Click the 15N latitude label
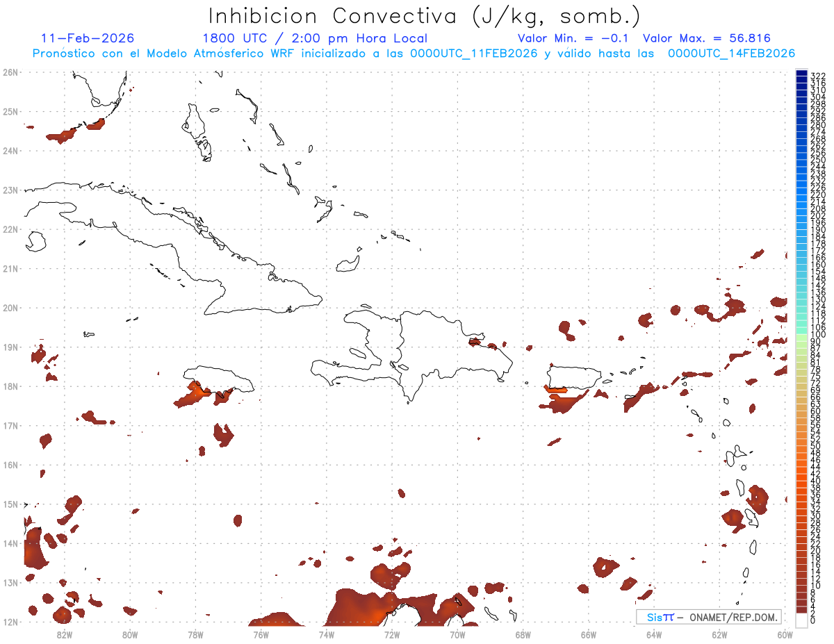The width and height of the screenshot is (834, 644). (x=10, y=504)
